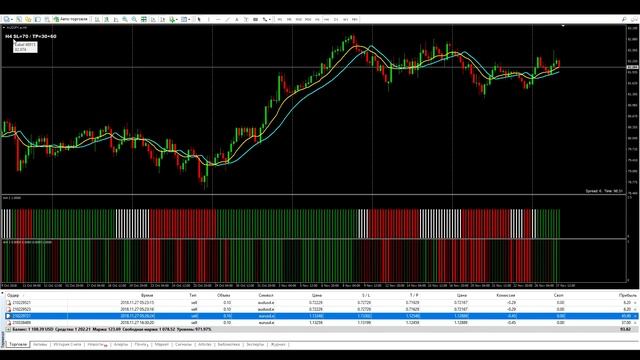Image resolution: width=640 pixels, height=360 pixels.
Task: Toggle chart auto scroll
Action: pos(153,19)
